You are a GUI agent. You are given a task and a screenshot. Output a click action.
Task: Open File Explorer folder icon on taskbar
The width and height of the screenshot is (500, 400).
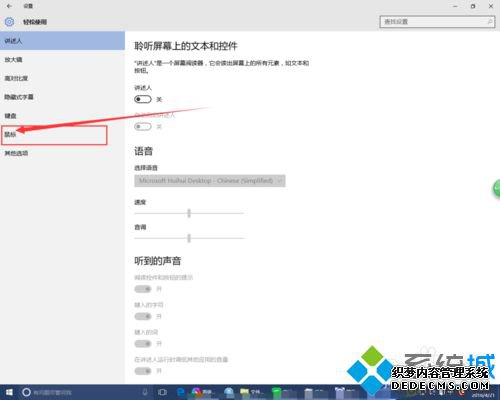(244, 392)
